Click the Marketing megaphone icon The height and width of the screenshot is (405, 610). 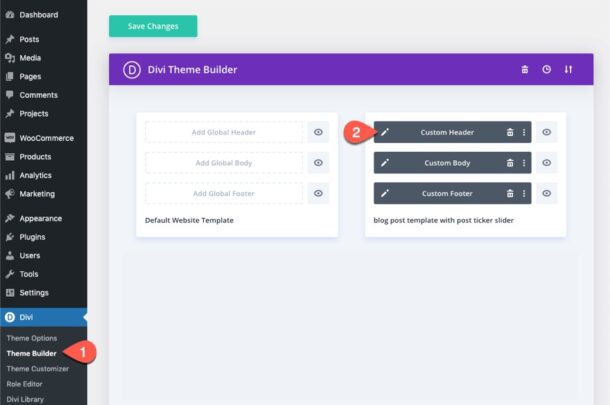click(10, 194)
